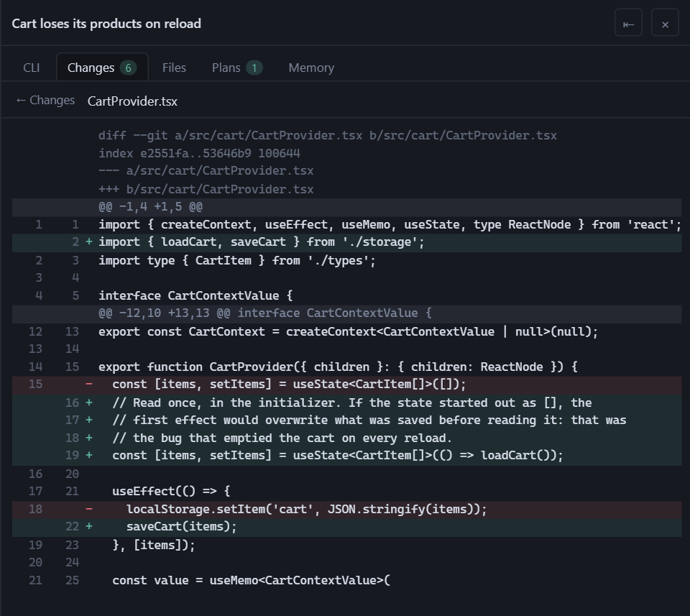Click the react import line
The height and width of the screenshot is (616, 690).
point(346,224)
